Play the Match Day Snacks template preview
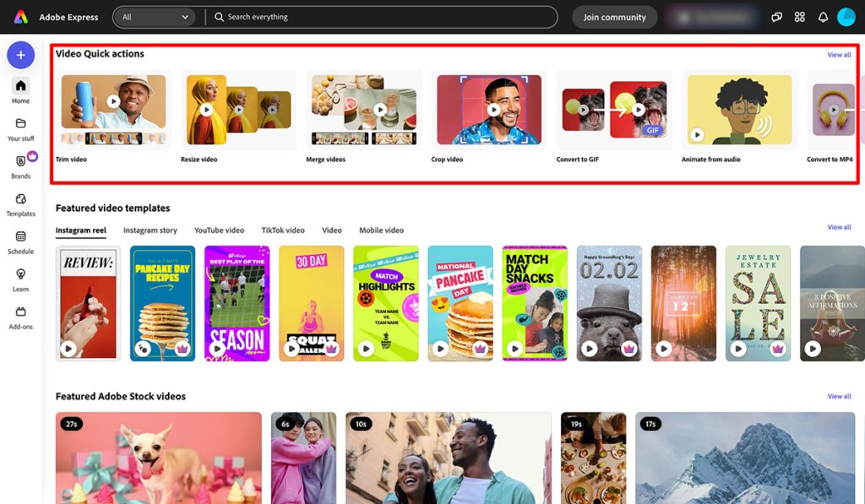Viewport: 865px width, 504px height. click(x=514, y=348)
